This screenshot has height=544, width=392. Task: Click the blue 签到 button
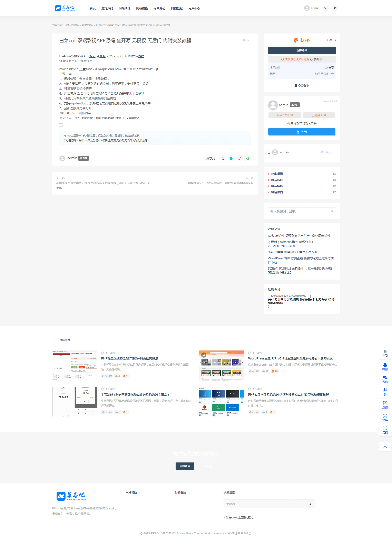coord(302,132)
